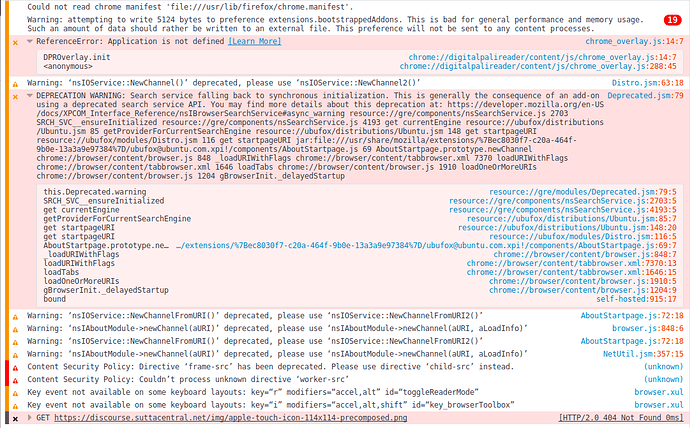Select the <anonymous> stack frame text

click(68, 66)
